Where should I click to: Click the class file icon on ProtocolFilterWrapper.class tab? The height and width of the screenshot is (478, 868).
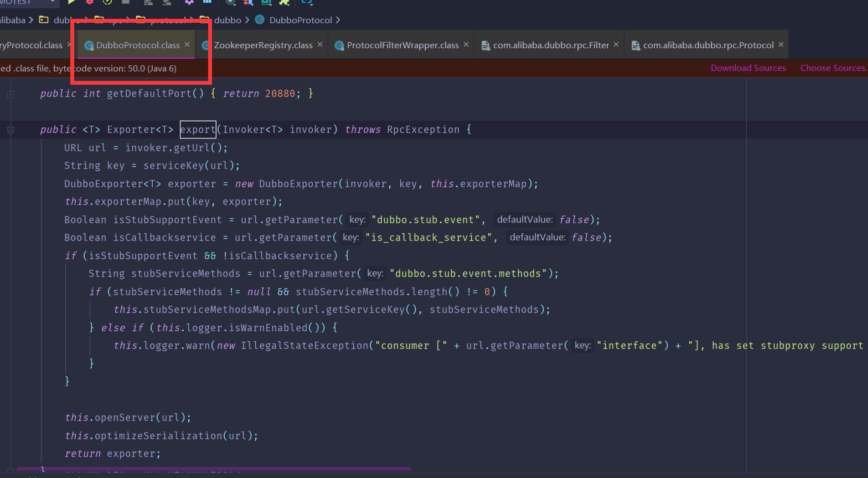coord(339,45)
